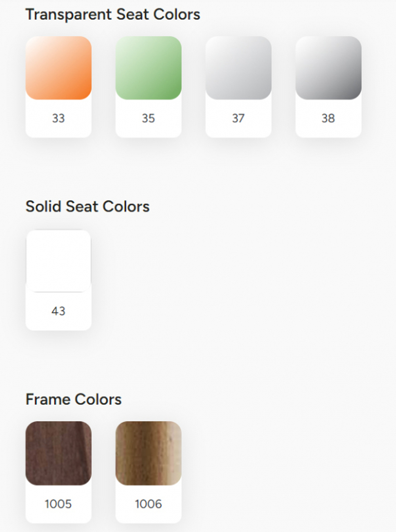This screenshot has height=532, width=396.
Task: Pick the light gray swatch numbered 37
Action: coord(238,68)
